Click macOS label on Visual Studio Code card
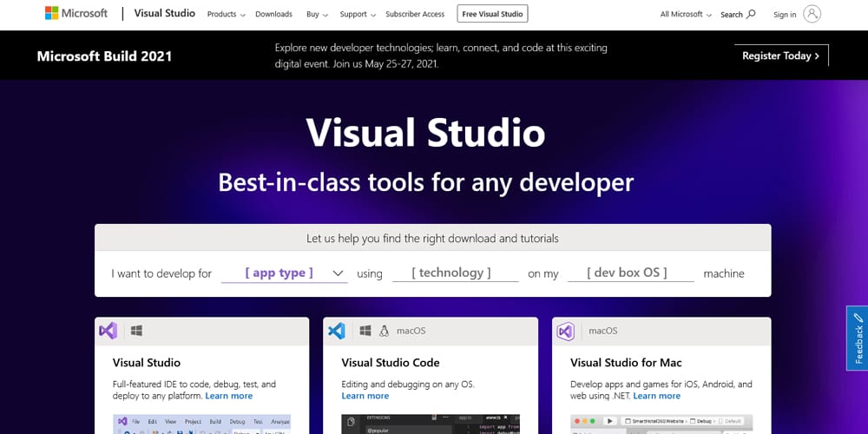The width and height of the screenshot is (868, 434). coord(411,331)
